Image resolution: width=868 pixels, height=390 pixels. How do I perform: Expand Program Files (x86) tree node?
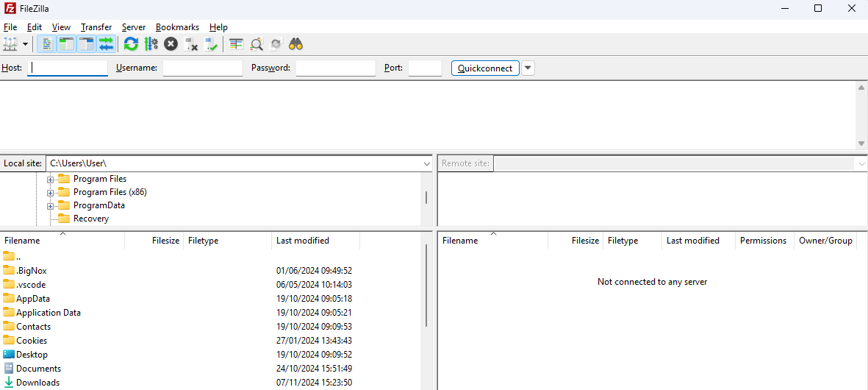click(51, 193)
